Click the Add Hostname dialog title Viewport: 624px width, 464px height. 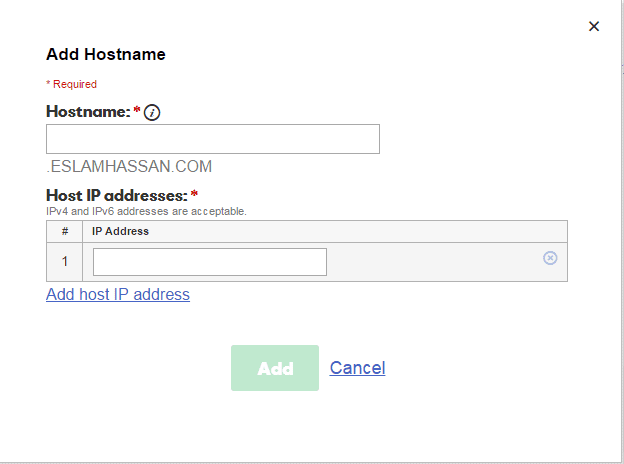pyautogui.click(x=106, y=54)
